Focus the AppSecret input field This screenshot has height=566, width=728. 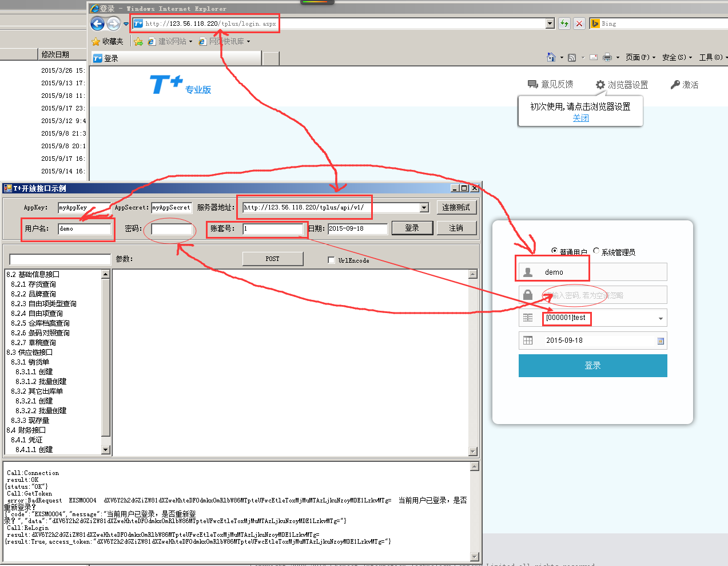[172, 208]
